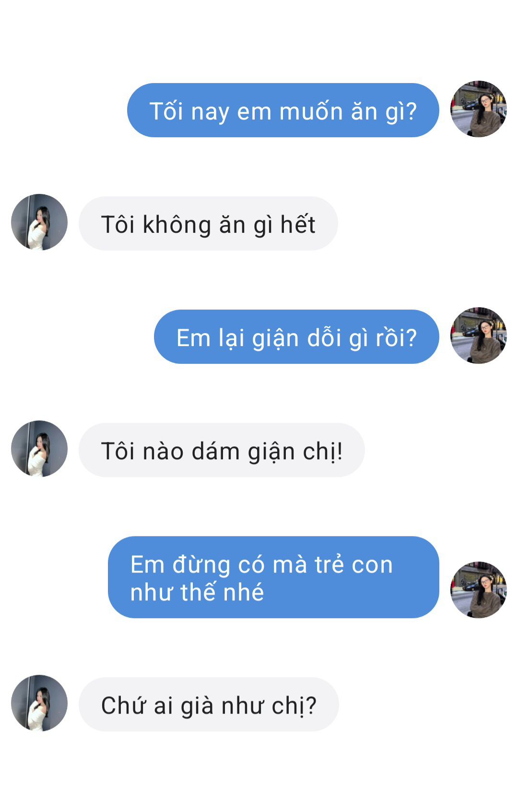This screenshot has height=812, width=518.
Task: Tap the avatar beside 'Em lại giận dỗi gì rồi?'
Action: coord(478,335)
